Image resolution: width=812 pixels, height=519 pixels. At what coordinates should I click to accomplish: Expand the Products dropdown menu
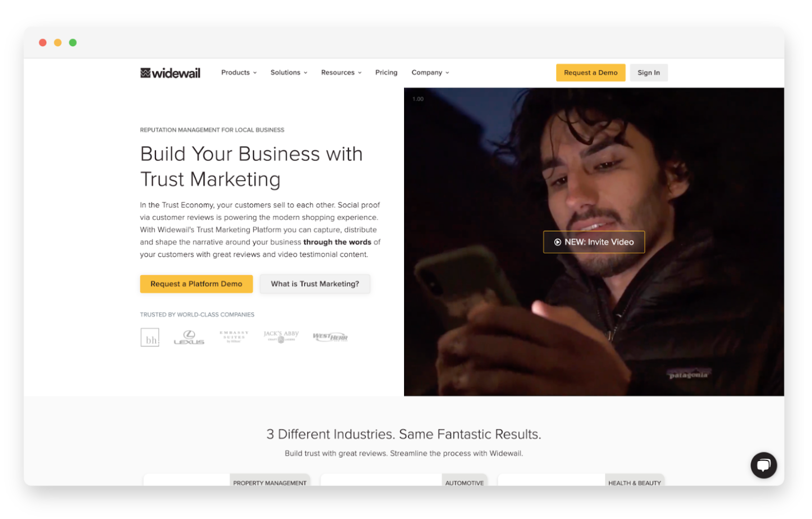(239, 72)
